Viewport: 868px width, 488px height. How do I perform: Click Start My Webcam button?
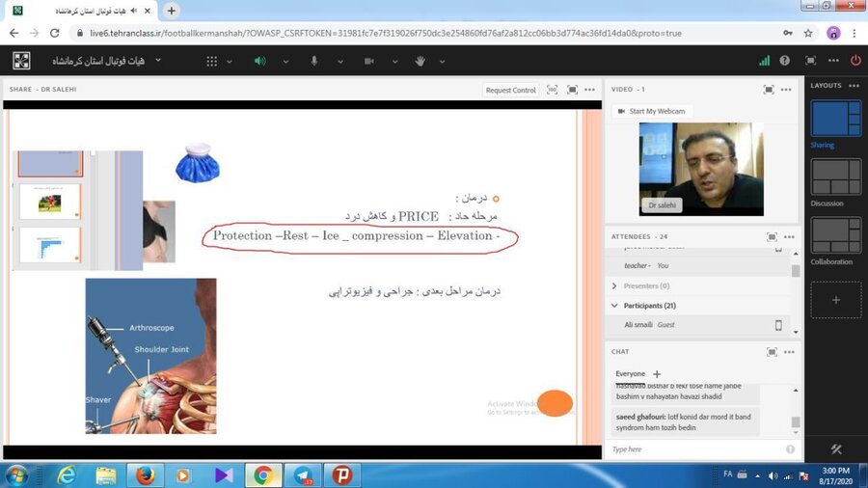pyautogui.click(x=650, y=111)
